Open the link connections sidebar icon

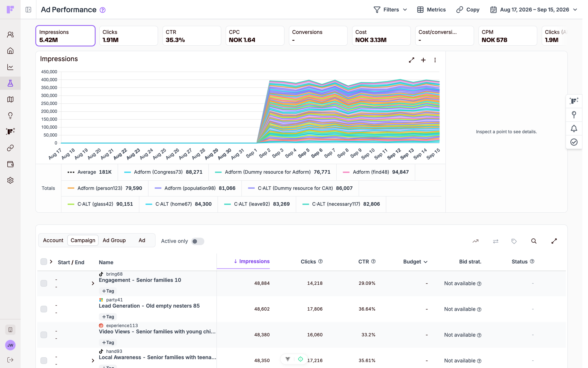(x=10, y=148)
